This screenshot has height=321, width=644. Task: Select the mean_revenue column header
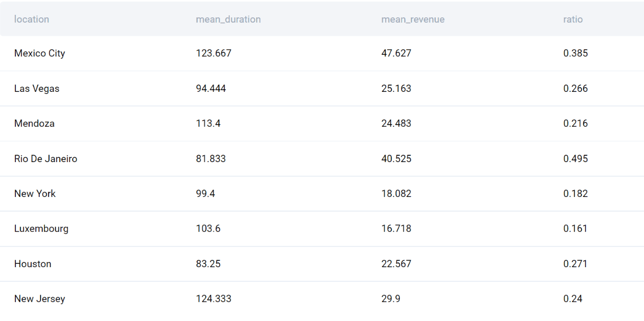[x=413, y=20]
